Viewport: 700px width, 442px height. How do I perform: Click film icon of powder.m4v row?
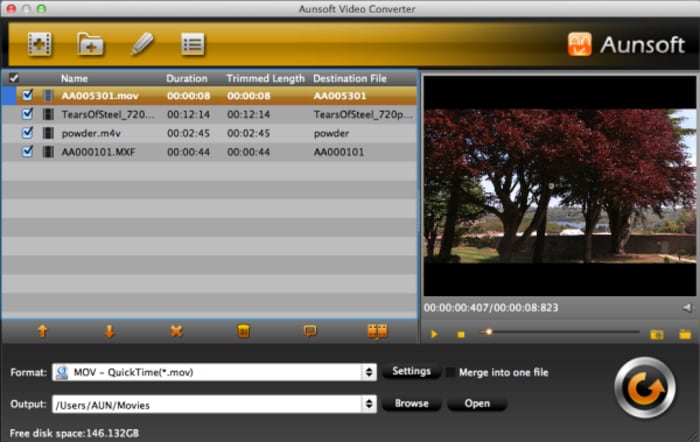[48, 133]
